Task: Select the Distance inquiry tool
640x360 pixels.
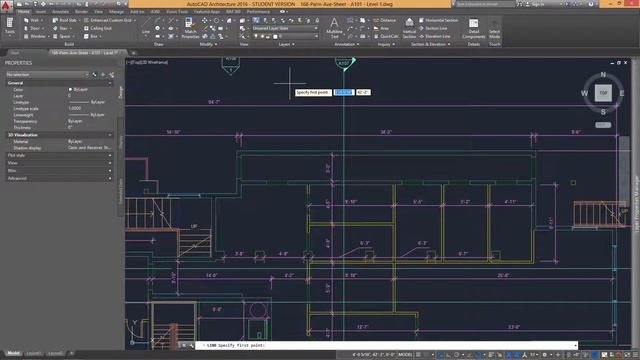Action: [x=384, y=20]
